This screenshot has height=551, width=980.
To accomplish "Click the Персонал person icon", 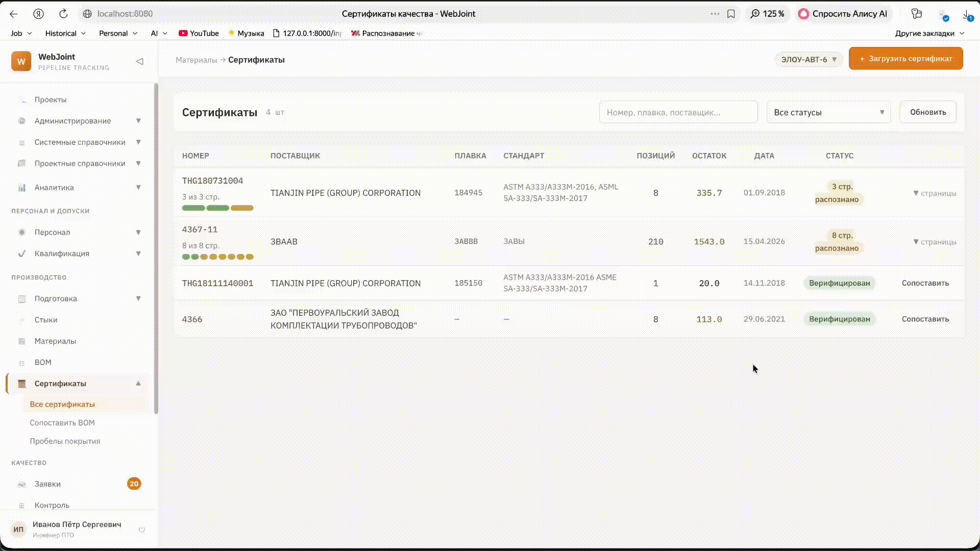I will tap(22, 233).
